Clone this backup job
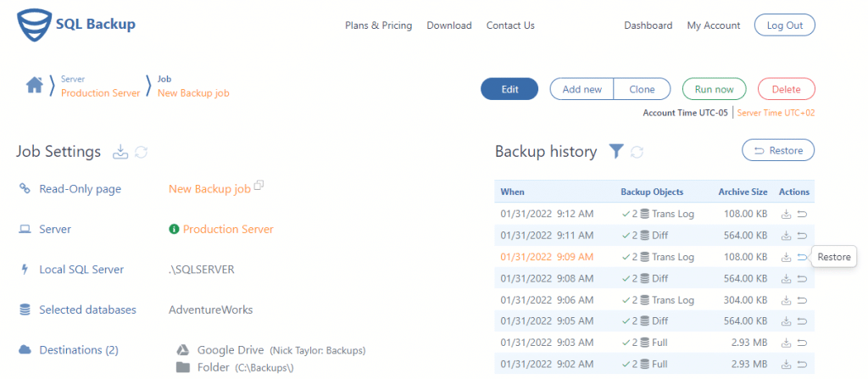 [642, 89]
